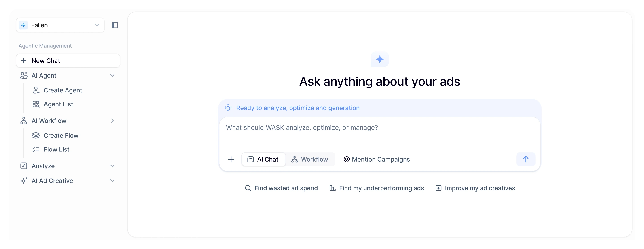Collapse the sidebar using the panel icon
The width and height of the screenshot is (644, 249).
point(115,25)
